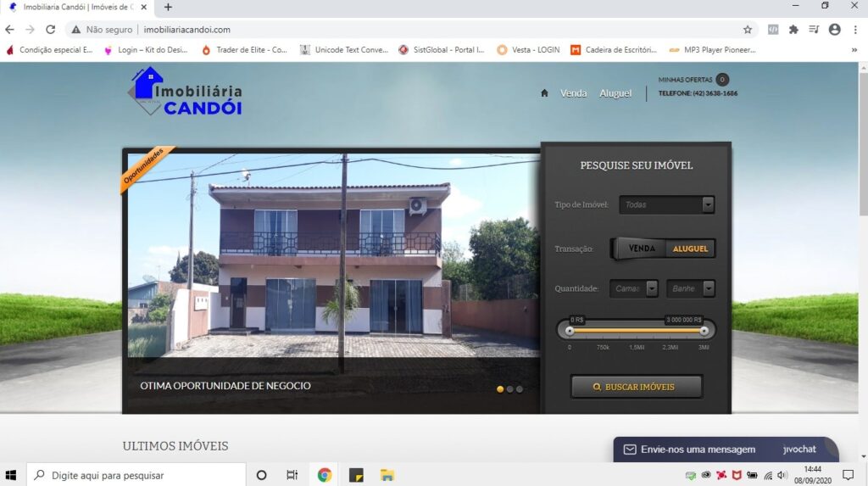Open Task View on the taskbar

click(x=292, y=475)
